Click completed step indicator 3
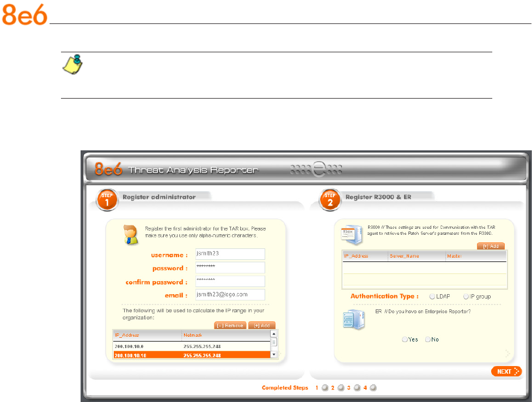The image size is (532, 402). (357, 388)
